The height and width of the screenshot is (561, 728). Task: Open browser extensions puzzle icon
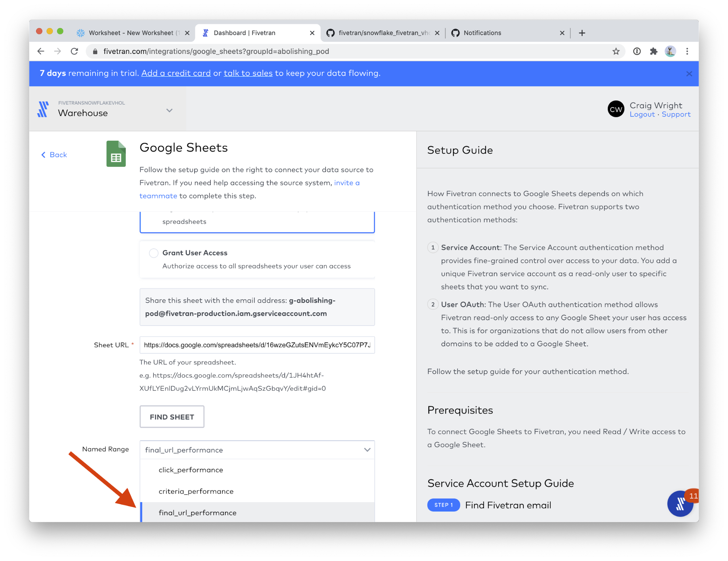tap(654, 51)
